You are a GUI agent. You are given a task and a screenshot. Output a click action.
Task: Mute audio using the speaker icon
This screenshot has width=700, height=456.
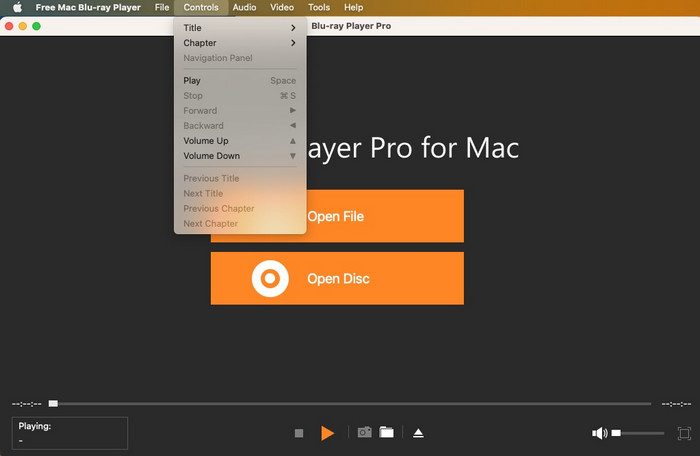click(599, 433)
